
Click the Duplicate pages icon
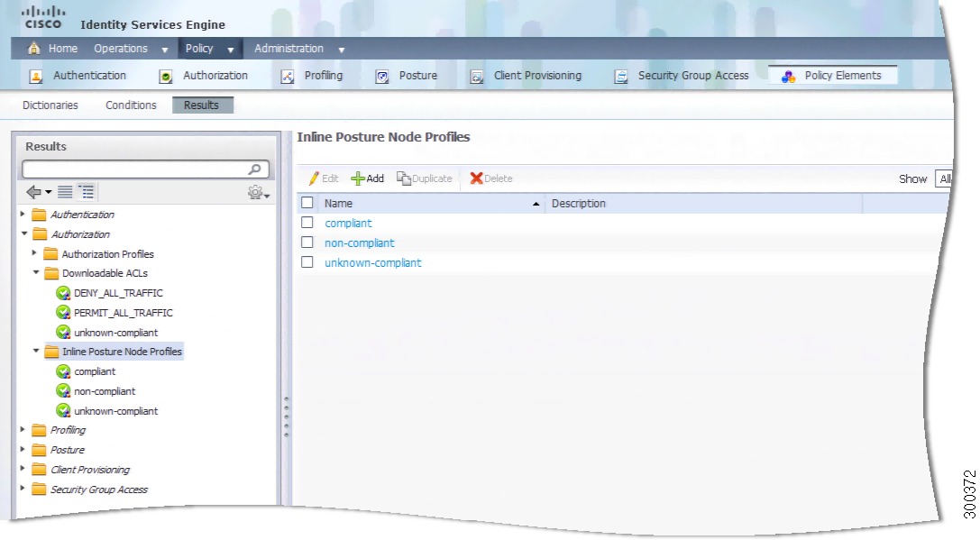point(404,178)
